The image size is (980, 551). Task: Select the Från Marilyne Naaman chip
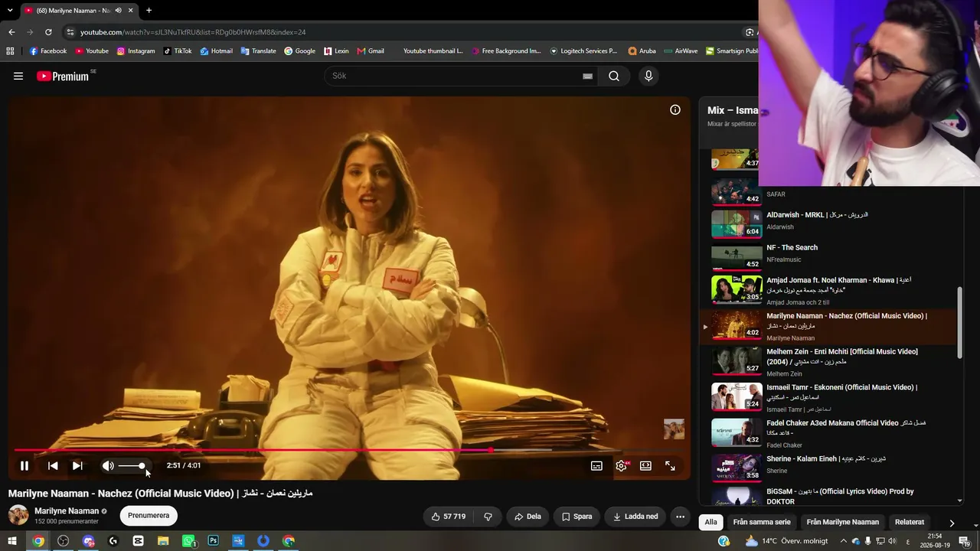point(843,522)
